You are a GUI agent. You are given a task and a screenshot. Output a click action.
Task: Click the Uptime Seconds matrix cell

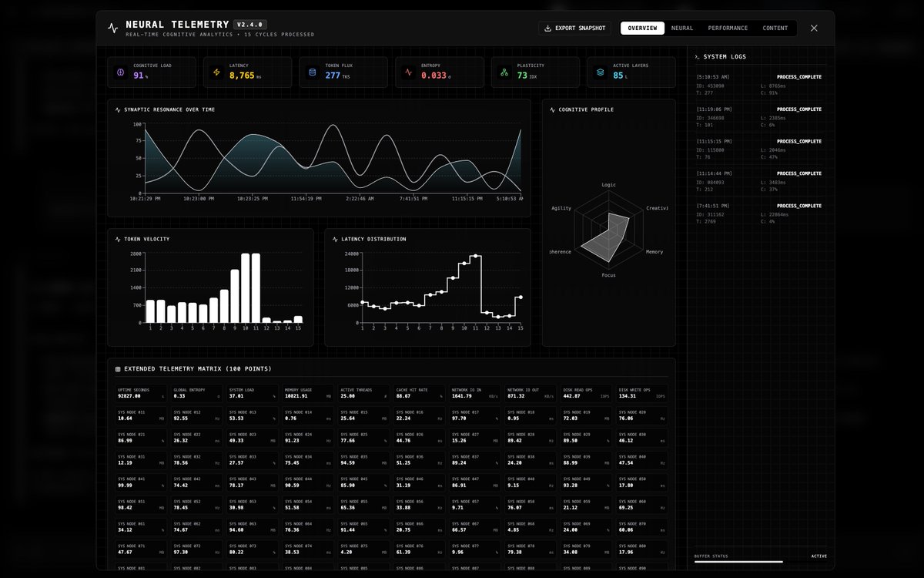point(141,393)
